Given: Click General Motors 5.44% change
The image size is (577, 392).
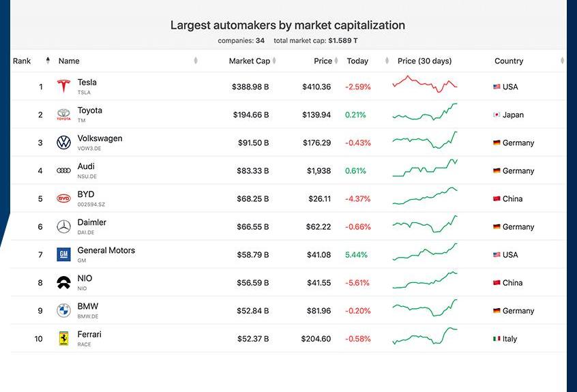Looking at the screenshot, I should [356, 255].
